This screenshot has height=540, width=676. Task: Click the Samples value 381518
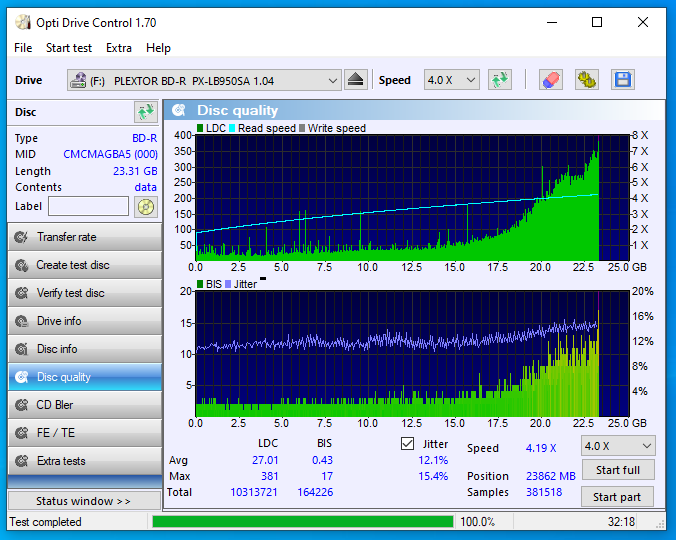pyautogui.click(x=544, y=492)
